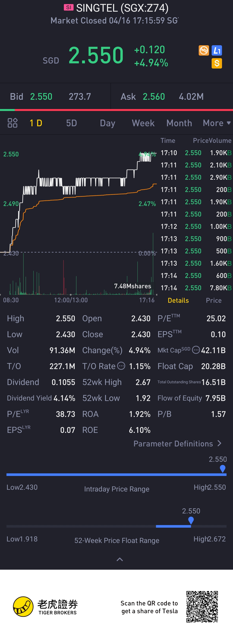
Task: Collapse details with the up chevron
Action: pyautogui.click(x=120, y=560)
